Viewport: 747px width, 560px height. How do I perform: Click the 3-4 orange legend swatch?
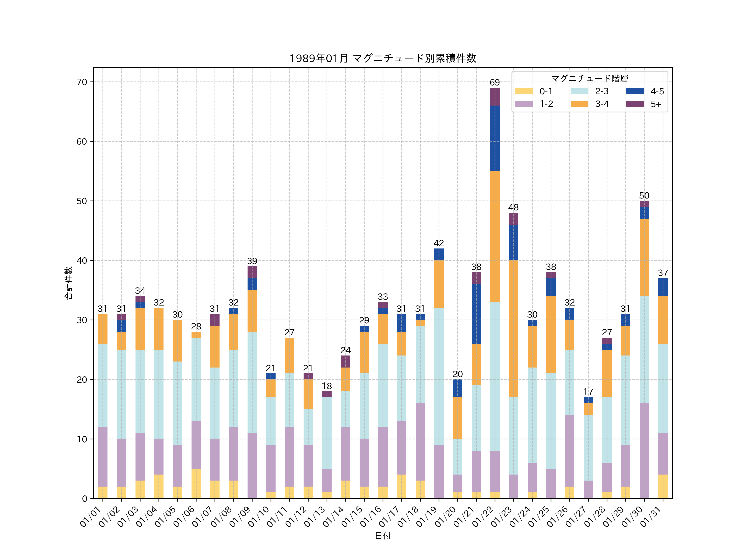[579, 104]
